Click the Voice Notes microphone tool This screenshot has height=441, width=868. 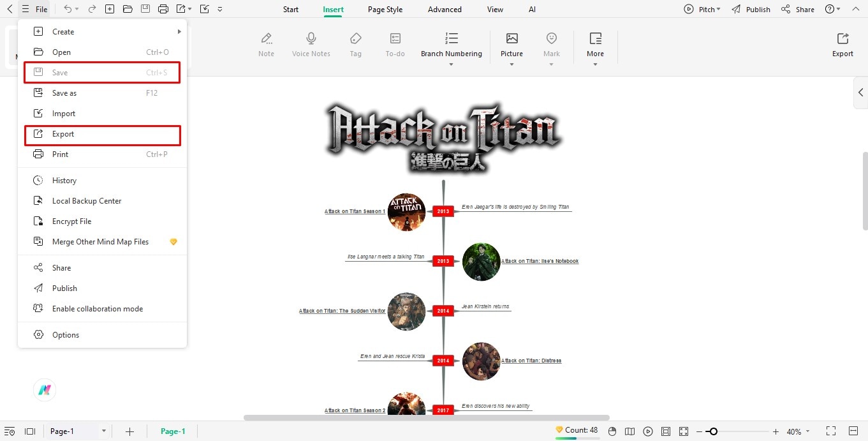tap(311, 45)
